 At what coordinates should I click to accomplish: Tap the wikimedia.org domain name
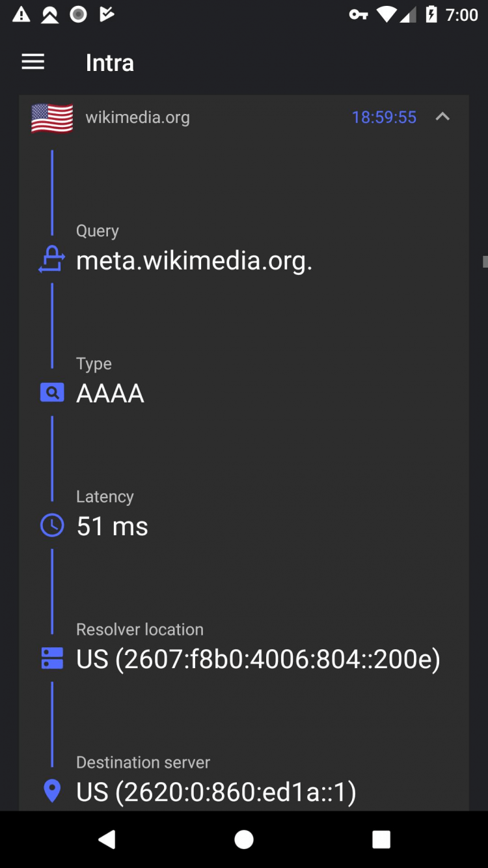click(138, 118)
